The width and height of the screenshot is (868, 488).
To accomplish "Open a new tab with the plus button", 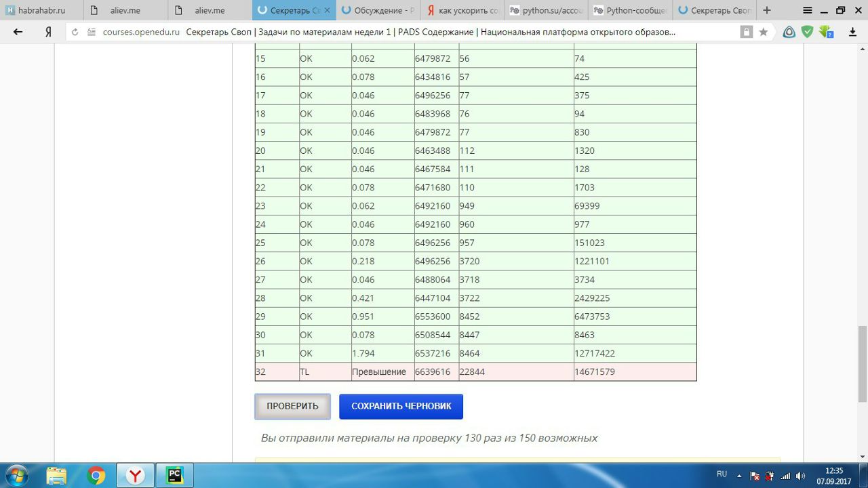I will click(x=767, y=10).
